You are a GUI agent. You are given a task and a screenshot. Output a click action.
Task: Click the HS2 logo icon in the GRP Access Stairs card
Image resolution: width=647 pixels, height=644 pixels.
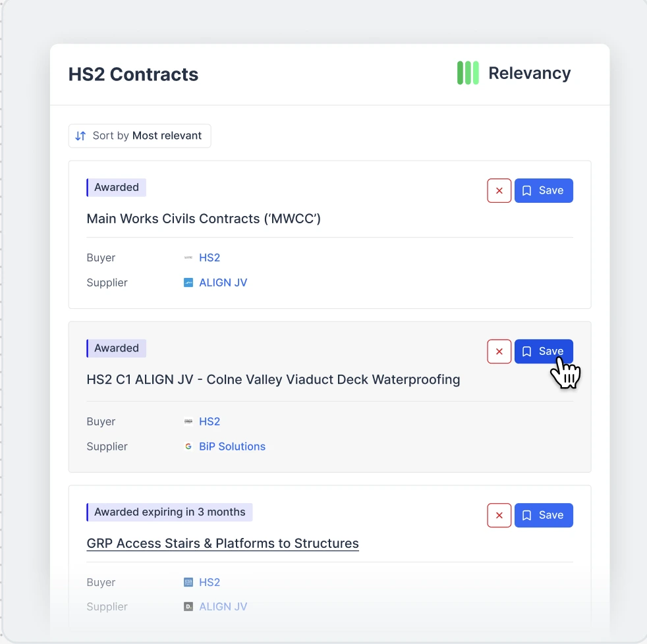(188, 582)
